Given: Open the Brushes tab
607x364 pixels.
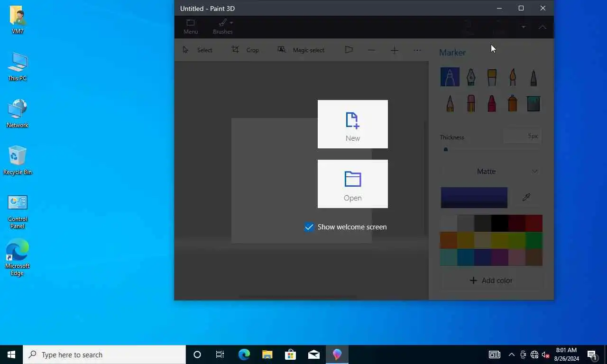Looking at the screenshot, I should (x=222, y=27).
